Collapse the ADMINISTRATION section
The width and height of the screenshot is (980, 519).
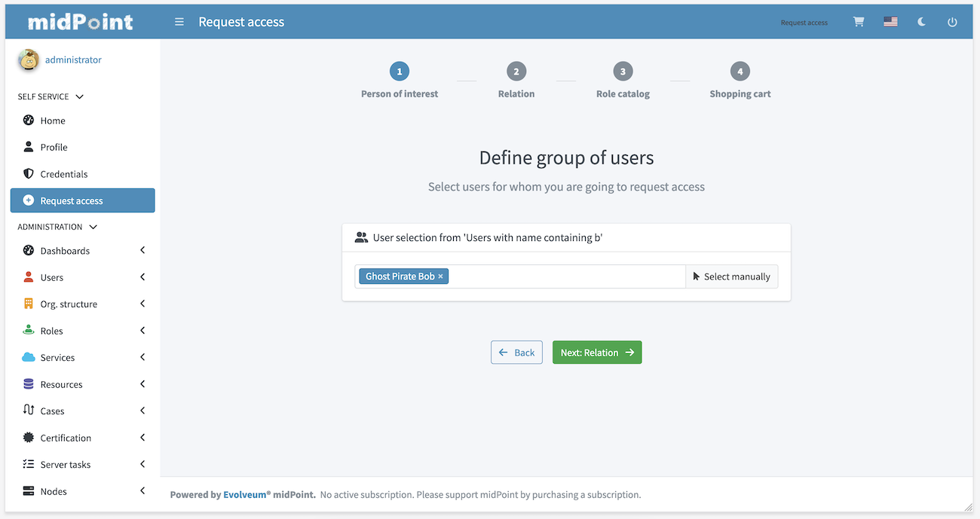[x=93, y=226]
